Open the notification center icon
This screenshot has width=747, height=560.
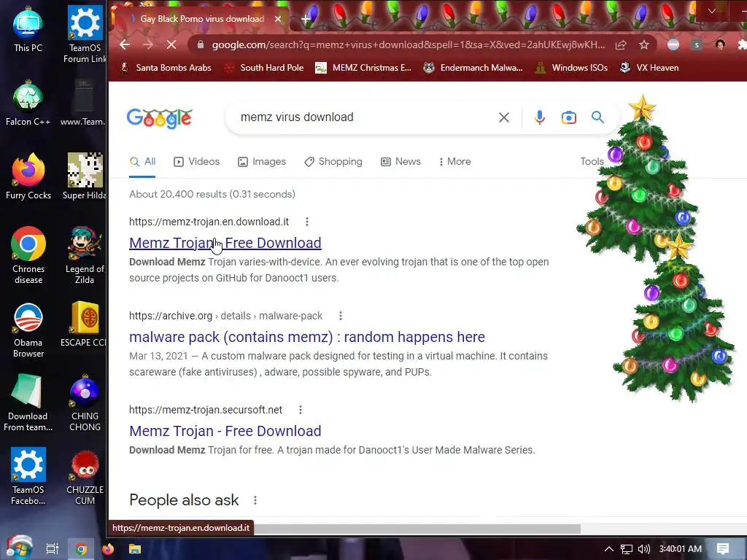[723, 549]
